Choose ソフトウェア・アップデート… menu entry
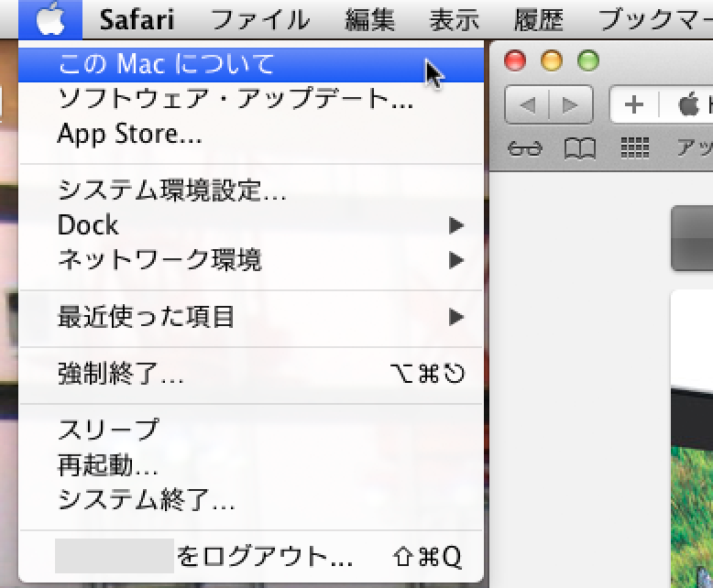713x588 pixels. coord(250,99)
